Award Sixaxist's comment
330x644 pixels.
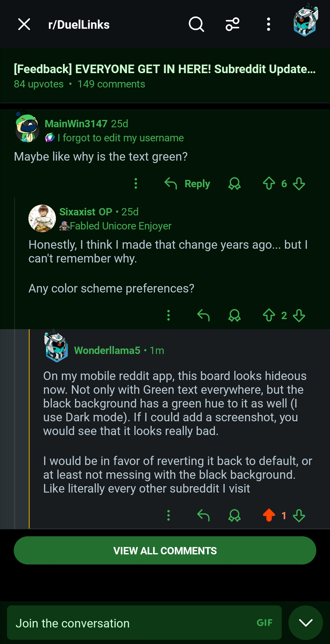click(234, 315)
